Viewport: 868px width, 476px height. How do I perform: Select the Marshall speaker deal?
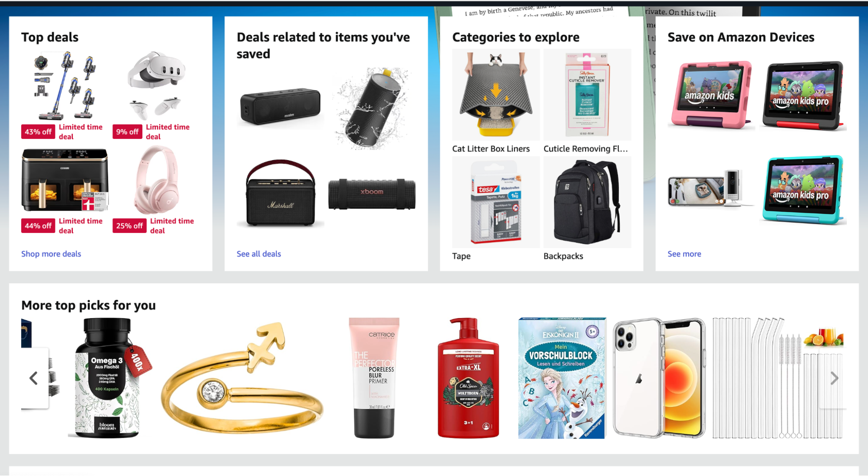click(281, 193)
